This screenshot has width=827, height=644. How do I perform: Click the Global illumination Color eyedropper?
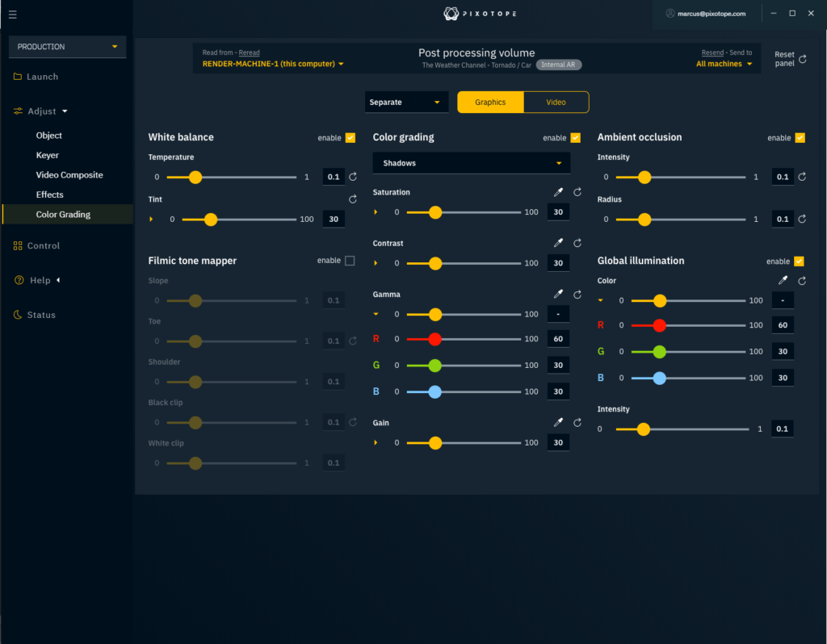coord(782,280)
